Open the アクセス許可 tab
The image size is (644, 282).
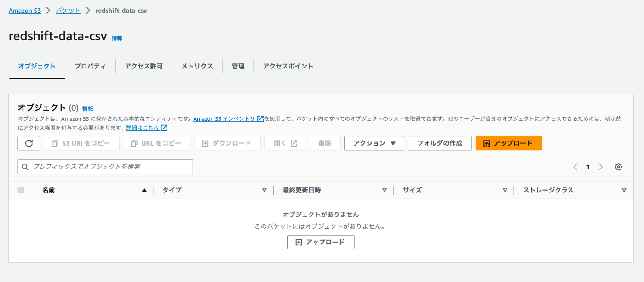(x=144, y=66)
